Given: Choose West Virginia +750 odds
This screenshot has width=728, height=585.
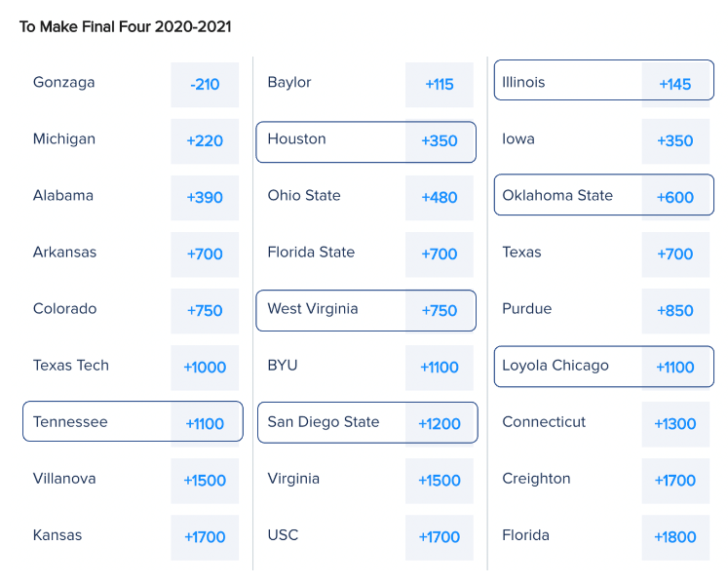Looking at the screenshot, I should [440, 311].
